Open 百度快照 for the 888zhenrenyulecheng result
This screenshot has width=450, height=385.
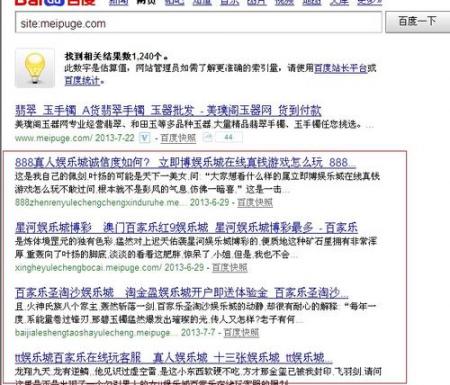click(x=255, y=202)
